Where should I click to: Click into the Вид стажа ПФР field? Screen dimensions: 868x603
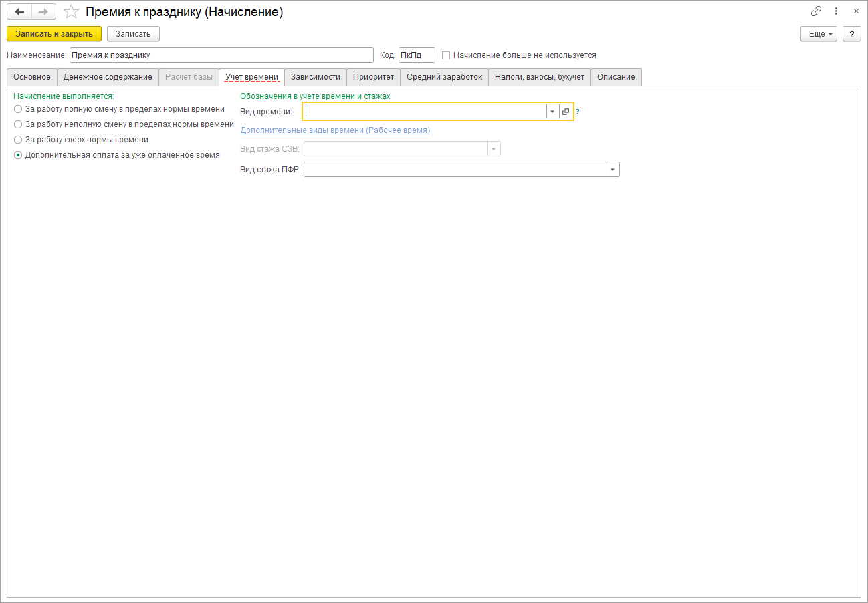click(455, 170)
